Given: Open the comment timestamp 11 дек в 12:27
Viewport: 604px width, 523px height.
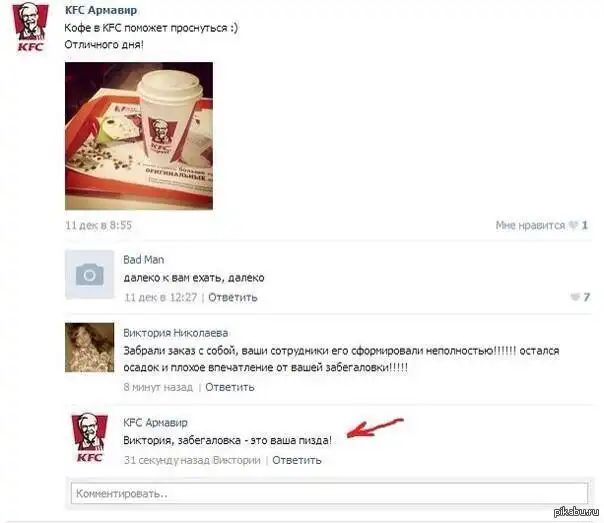Looking at the screenshot, I should (x=160, y=297).
